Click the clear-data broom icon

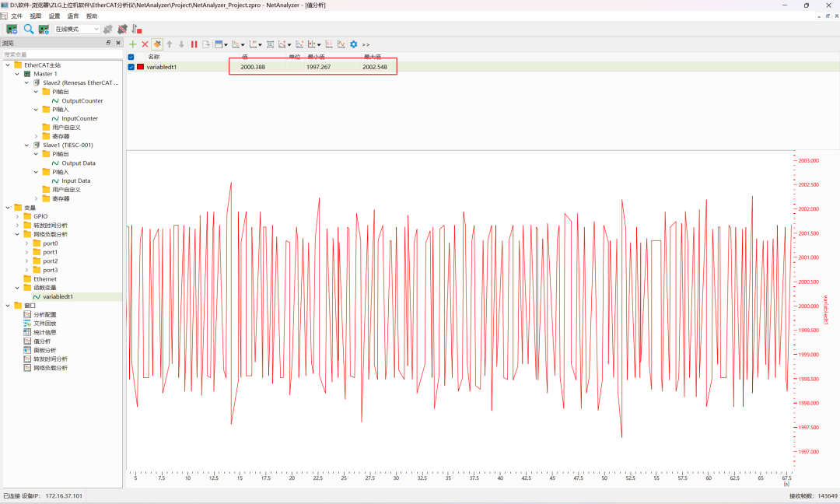click(x=157, y=44)
